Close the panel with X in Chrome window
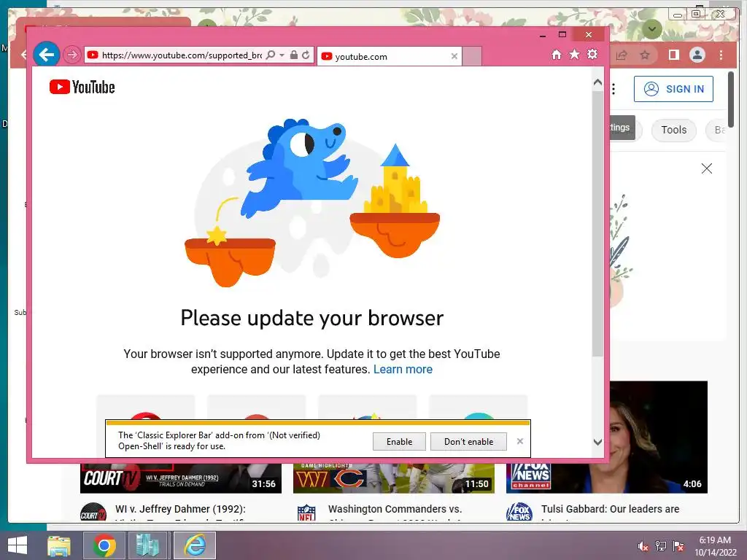 click(x=706, y=168)
